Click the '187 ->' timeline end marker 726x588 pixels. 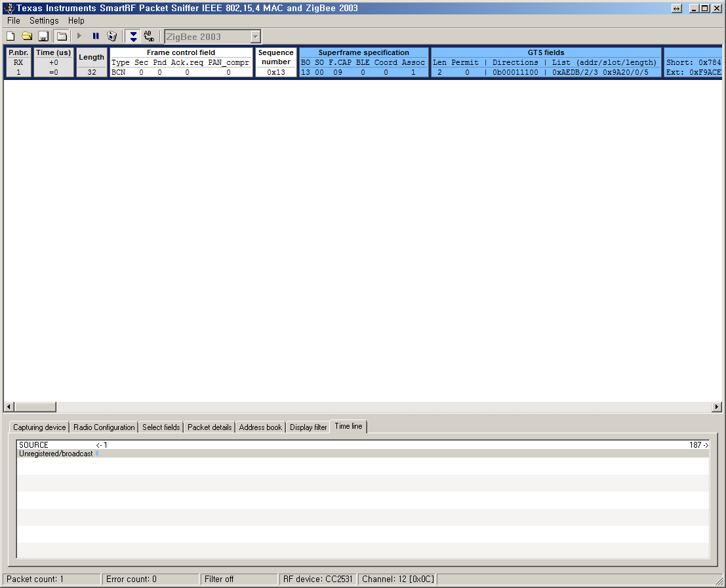point(698,445)
